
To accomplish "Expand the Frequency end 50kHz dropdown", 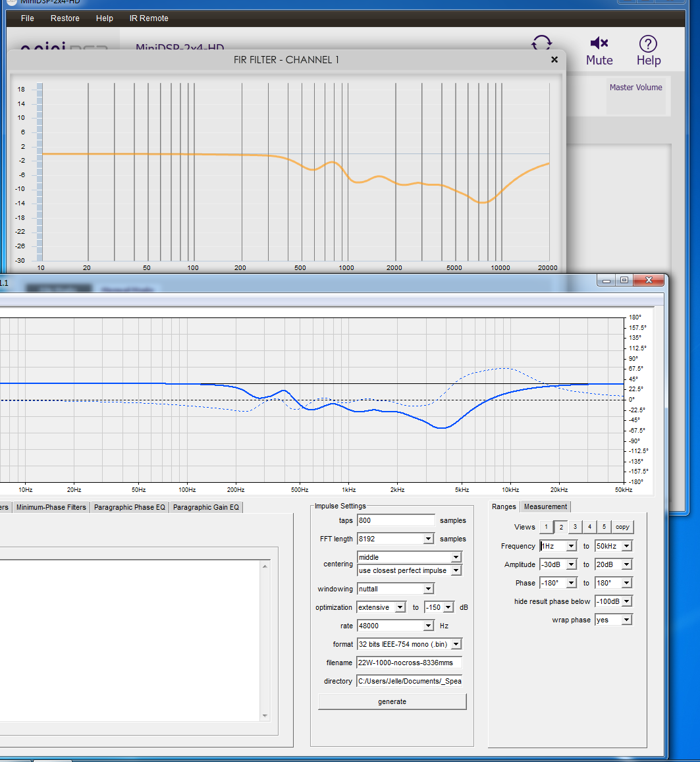I will (627, 546).
